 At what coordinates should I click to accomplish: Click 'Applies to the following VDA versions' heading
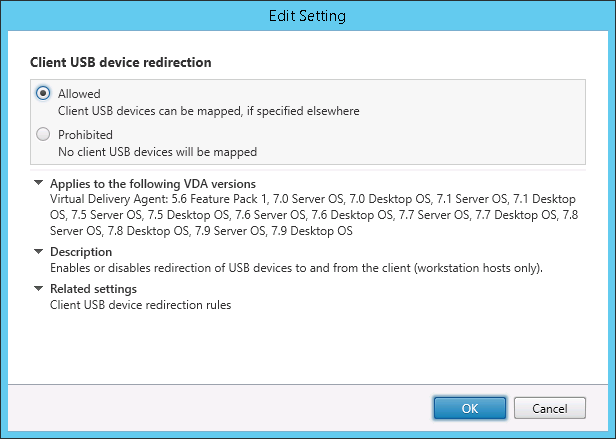point(153,183)
